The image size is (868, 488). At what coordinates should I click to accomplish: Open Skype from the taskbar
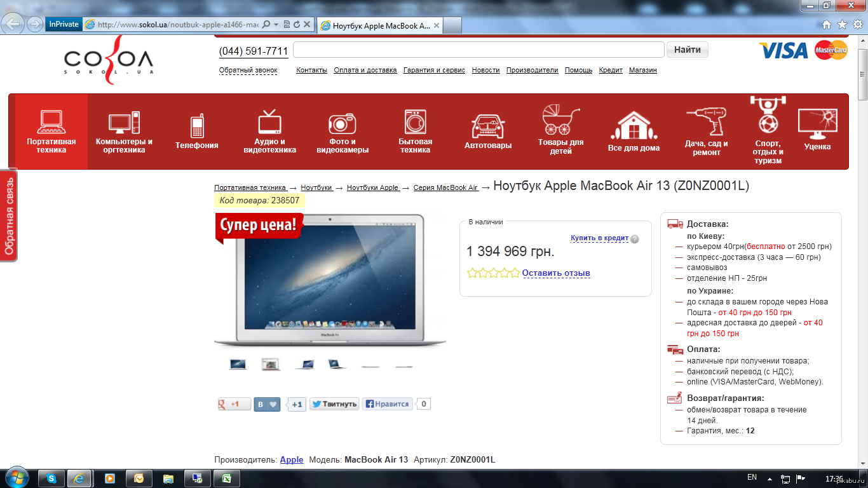click(51, 478)
